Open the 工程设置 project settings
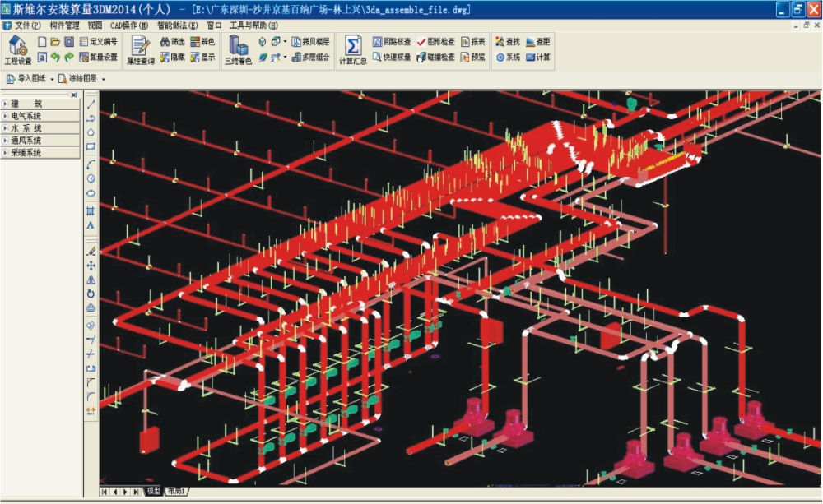823x504 pixels. pos(17,49)
